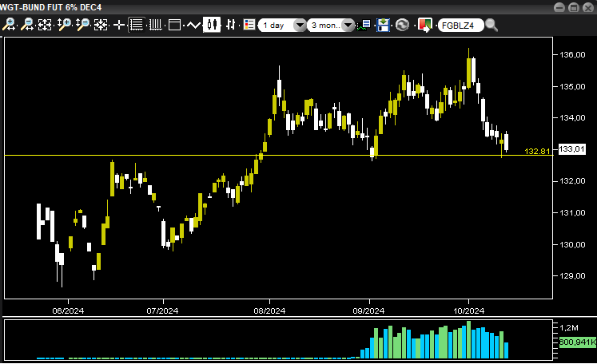Click the symbol search magnifier icon

point(492,26)
